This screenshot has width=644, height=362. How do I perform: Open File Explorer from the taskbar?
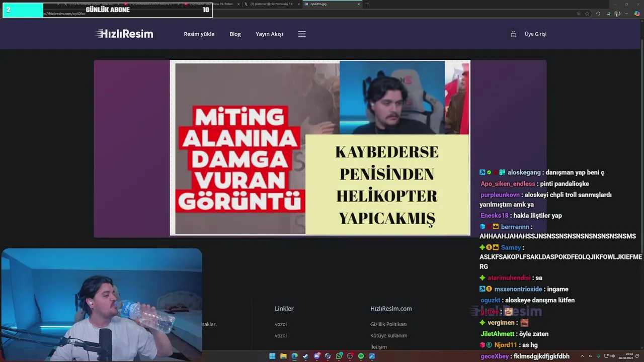click(283, 356)
